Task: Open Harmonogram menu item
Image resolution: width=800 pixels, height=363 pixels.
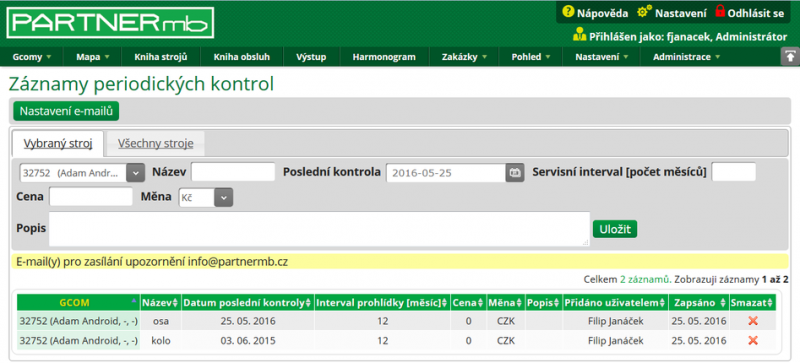Action: click(384, 57)
